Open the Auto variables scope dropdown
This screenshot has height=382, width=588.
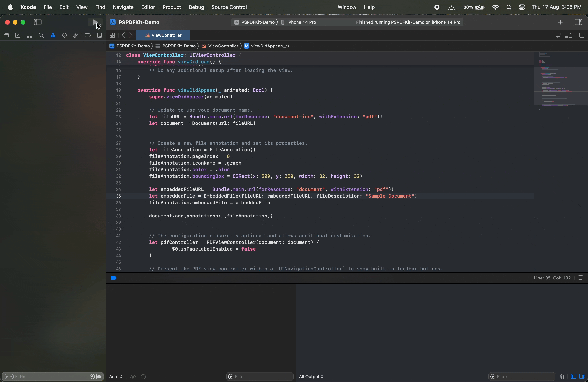pyautogui.click(x=116, y=377)
